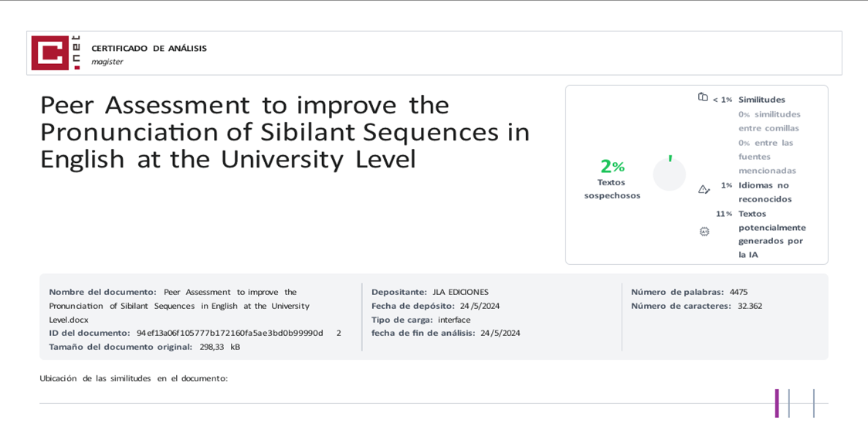Click the AI-generated text chip icon
Viewport: 868px width, 444px height.
pos(704,231)
